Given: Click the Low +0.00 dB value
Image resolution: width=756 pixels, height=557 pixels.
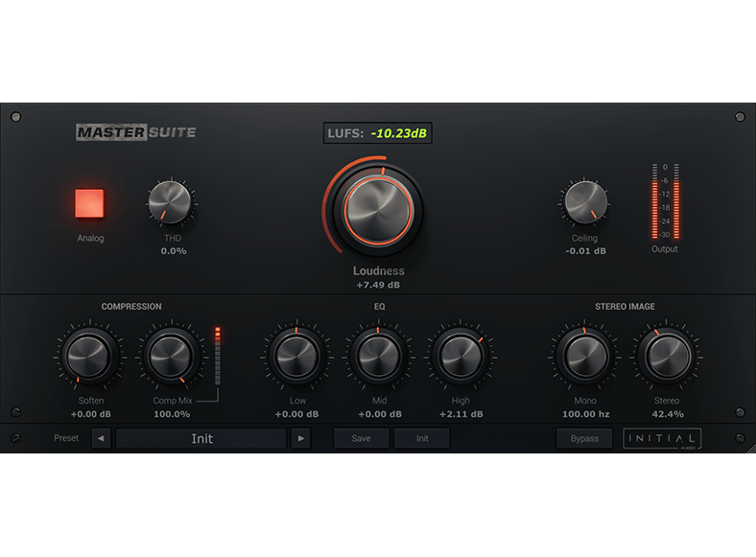Looking at the screenshot, I should 296,414.
